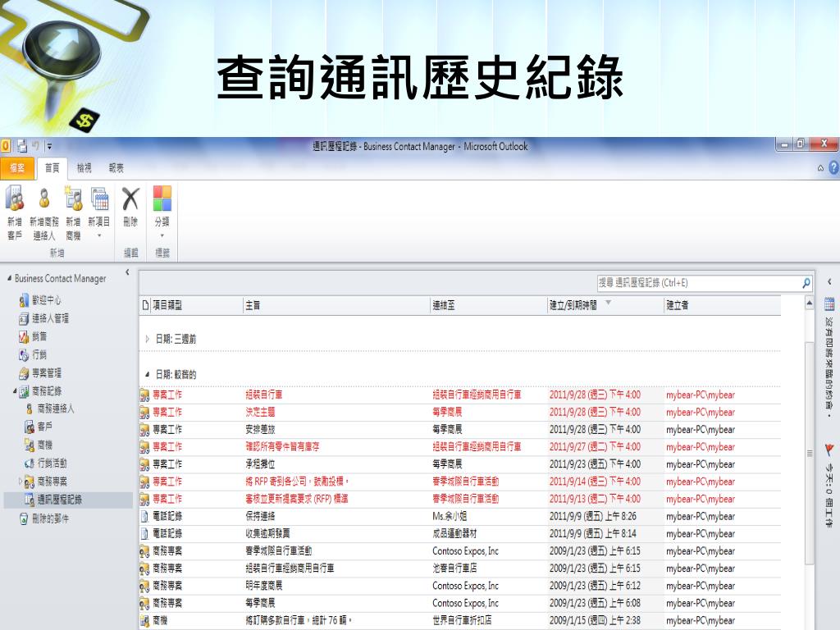Viewport: 840px width, 630px height.
Task: Collapse the ribbon with the caret icon
Action: (x=820, y=168)
